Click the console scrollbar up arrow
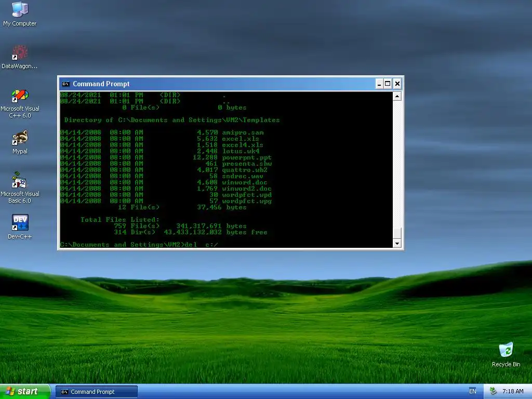The image size is (532, 399). [x=397, y=96]
